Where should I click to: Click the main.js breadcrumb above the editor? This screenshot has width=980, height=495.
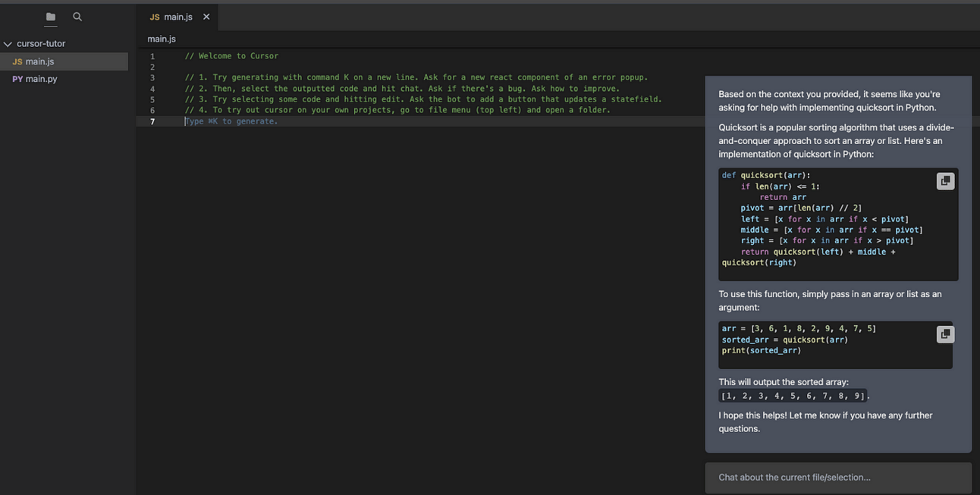tap(162, 39)
